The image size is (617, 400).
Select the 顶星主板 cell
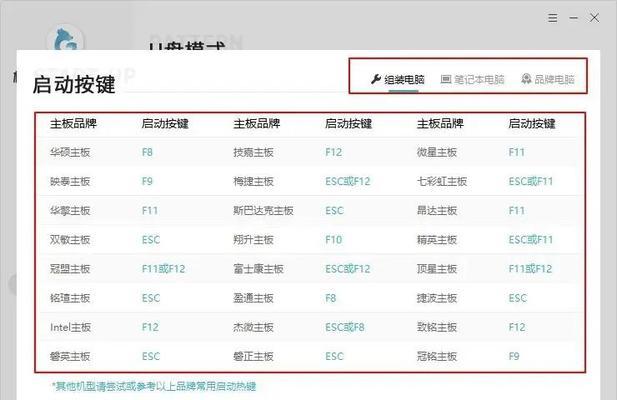click(x=437, y=269)
